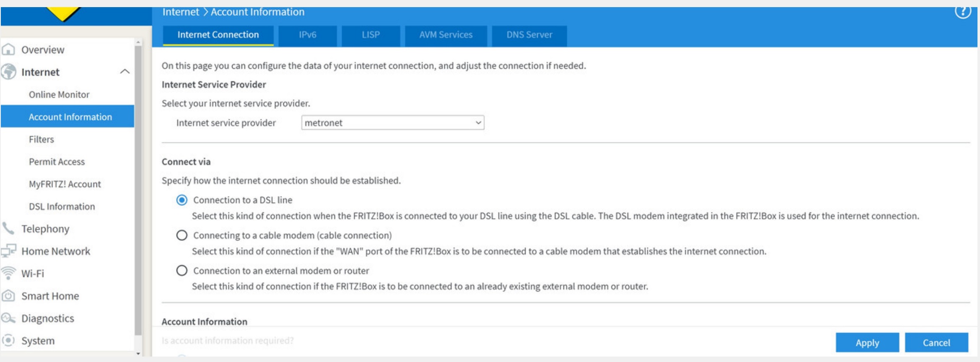Open the Overview menu entry

43,49
